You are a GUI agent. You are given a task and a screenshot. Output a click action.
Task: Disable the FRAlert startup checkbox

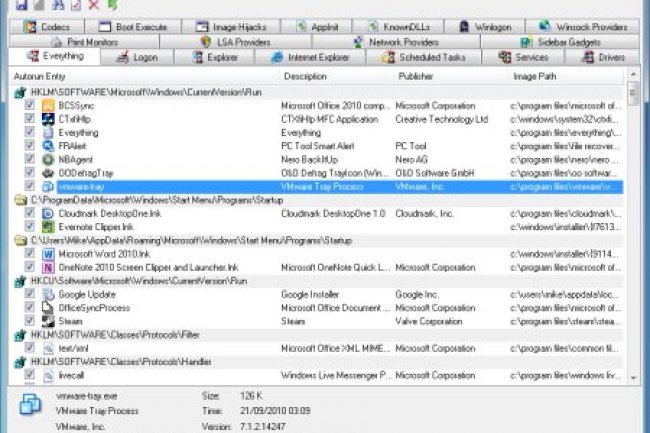[x=30, y=145]
